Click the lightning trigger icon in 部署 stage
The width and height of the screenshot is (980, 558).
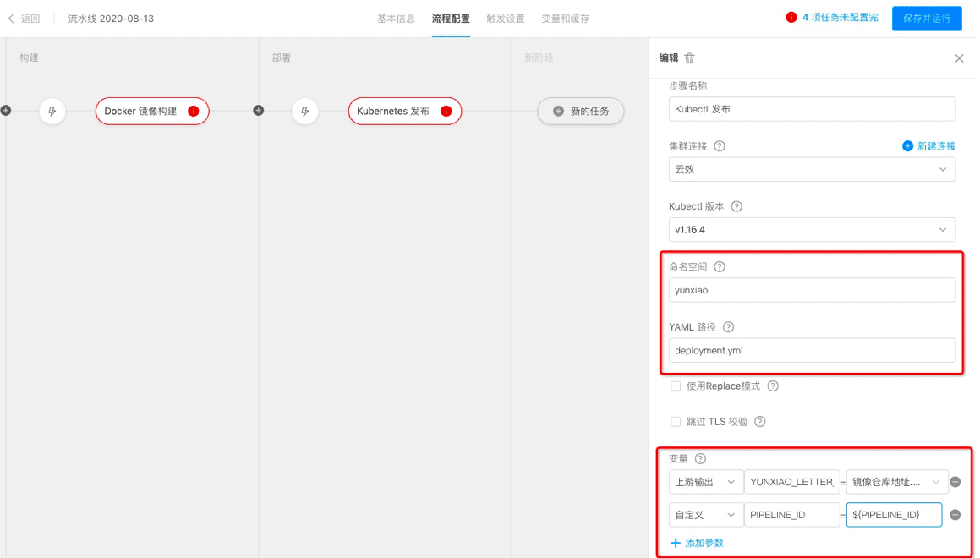click(305, 112)
